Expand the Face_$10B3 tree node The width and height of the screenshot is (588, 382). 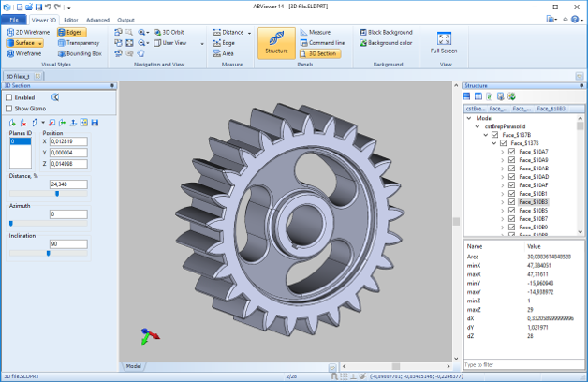pos(503,201)
